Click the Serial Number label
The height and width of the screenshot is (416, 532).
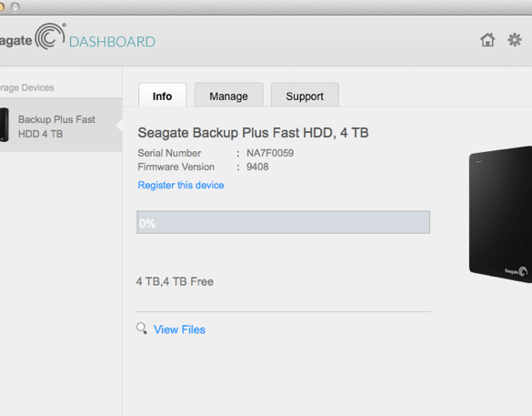tap(169, 153)
